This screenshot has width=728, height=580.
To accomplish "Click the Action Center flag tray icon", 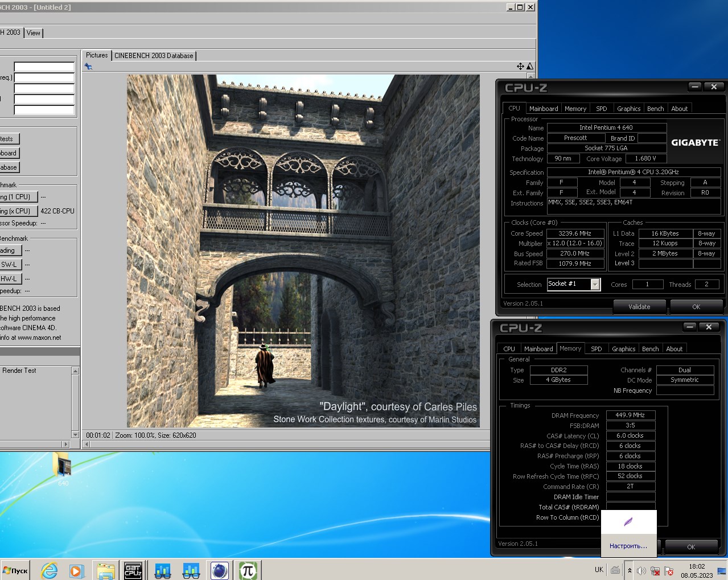I will coord(669,570).
